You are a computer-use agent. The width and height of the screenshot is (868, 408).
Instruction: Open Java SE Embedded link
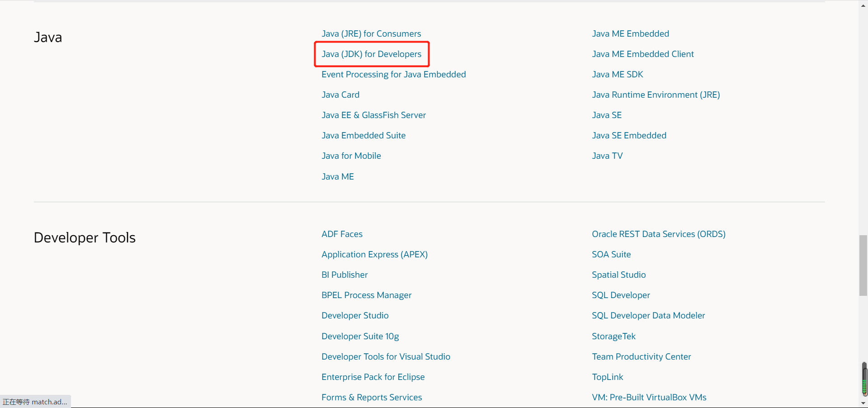pos(629,136)
